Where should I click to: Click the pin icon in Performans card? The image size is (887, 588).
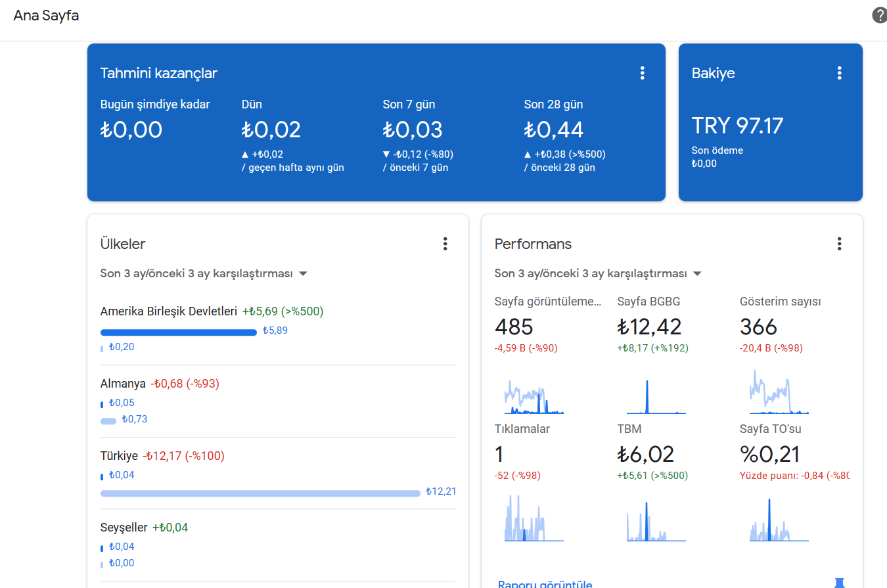(x=839, y=583)
